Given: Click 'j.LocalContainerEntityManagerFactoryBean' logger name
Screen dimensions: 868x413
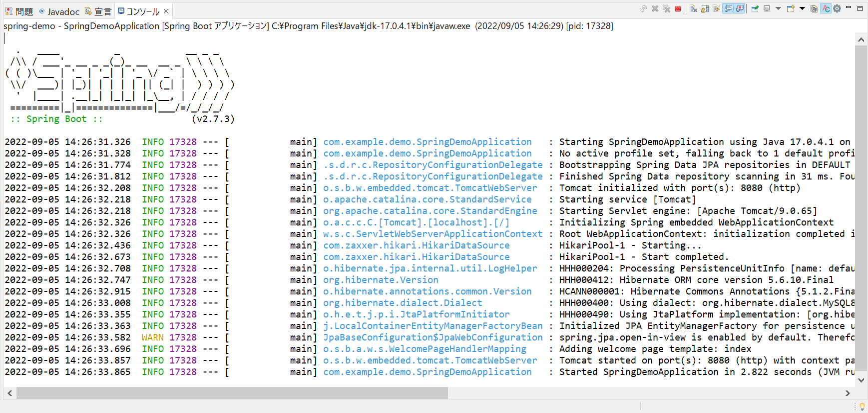Looking at the screenshot, I should [x=433, y=326].
